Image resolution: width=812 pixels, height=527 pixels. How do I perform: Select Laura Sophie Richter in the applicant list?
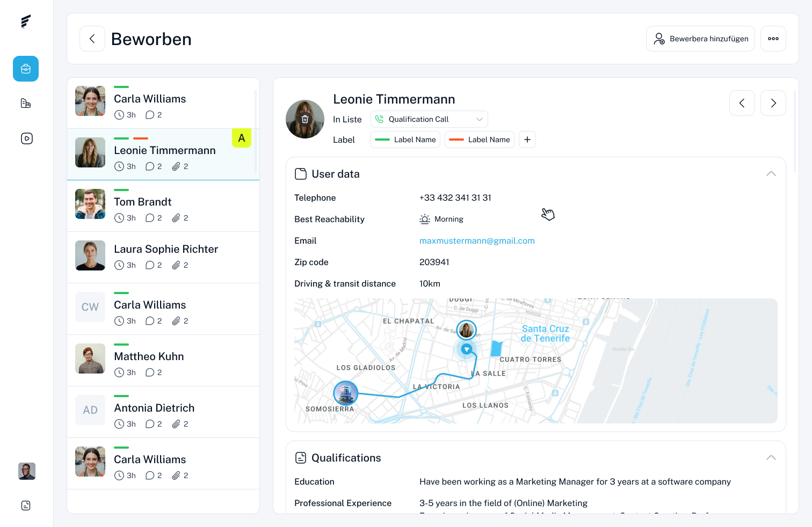(x=163, y=258)
